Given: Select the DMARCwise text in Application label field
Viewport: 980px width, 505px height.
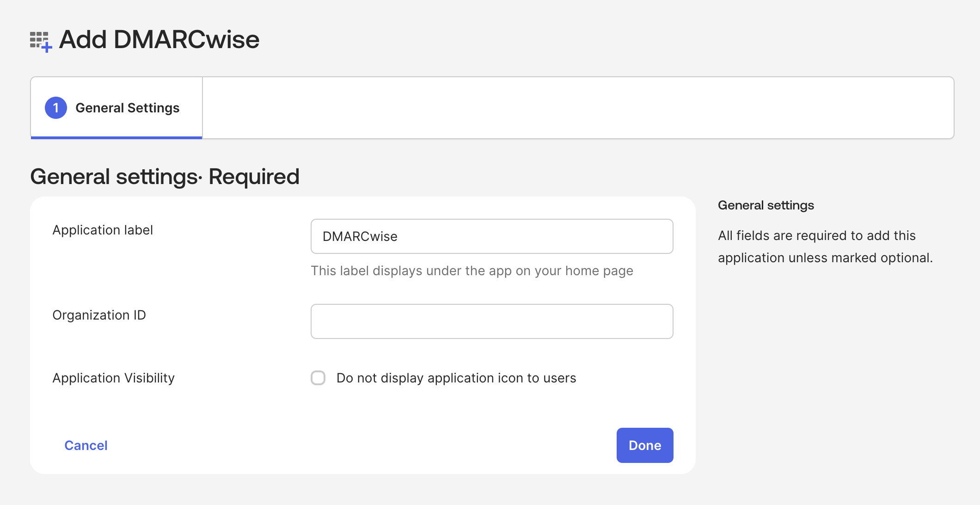Looking at the screenshot, I should (360, 236).
